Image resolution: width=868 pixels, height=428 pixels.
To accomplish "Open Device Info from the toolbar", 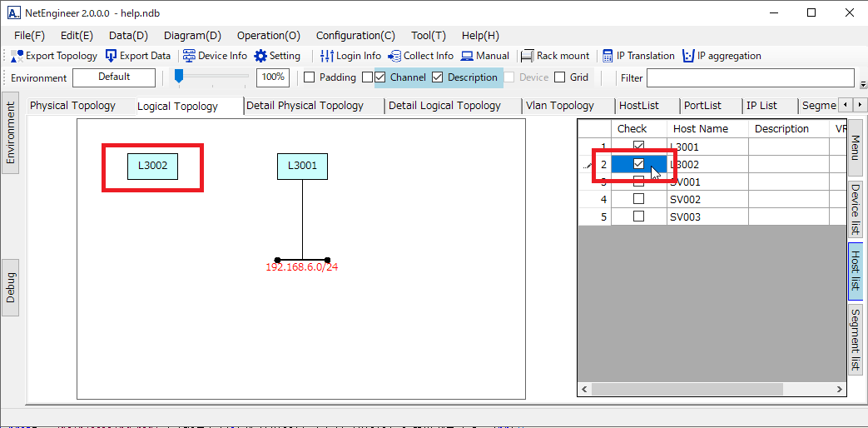I will (189, 56).
